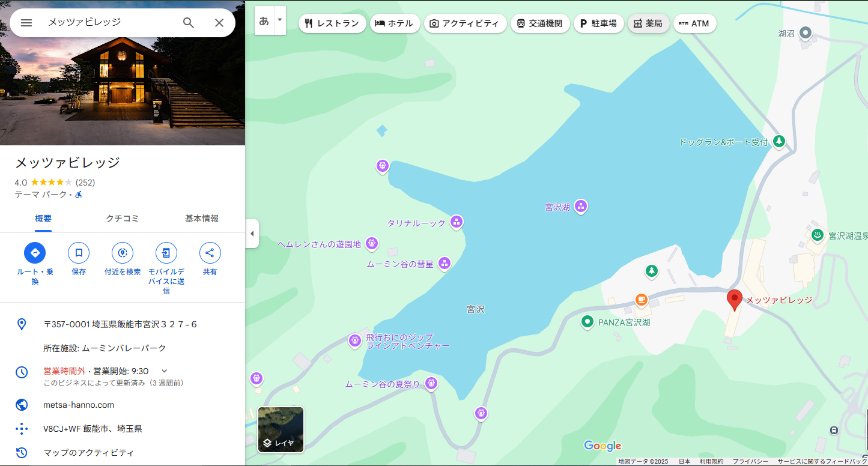The height and width of the screenshot is (466, 868).
Task: Collapse the side panel with arrow handle
Action: click(x=252, y=234)
